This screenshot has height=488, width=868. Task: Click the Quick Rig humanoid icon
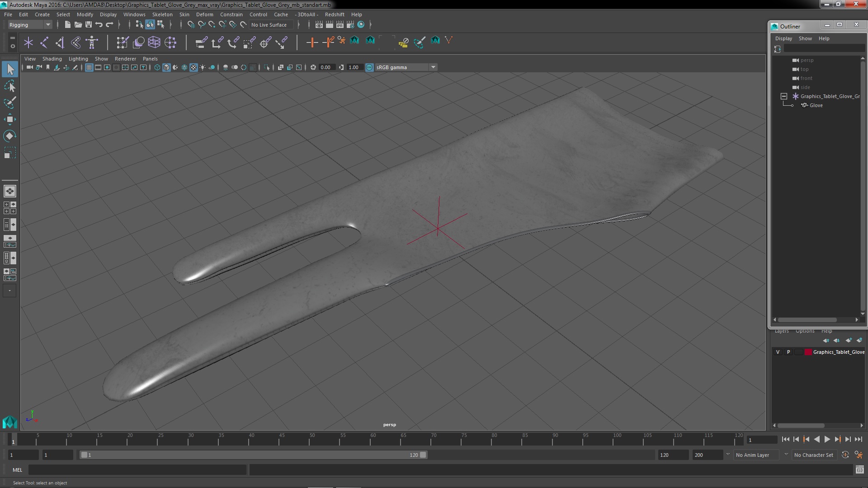(92, 42)
